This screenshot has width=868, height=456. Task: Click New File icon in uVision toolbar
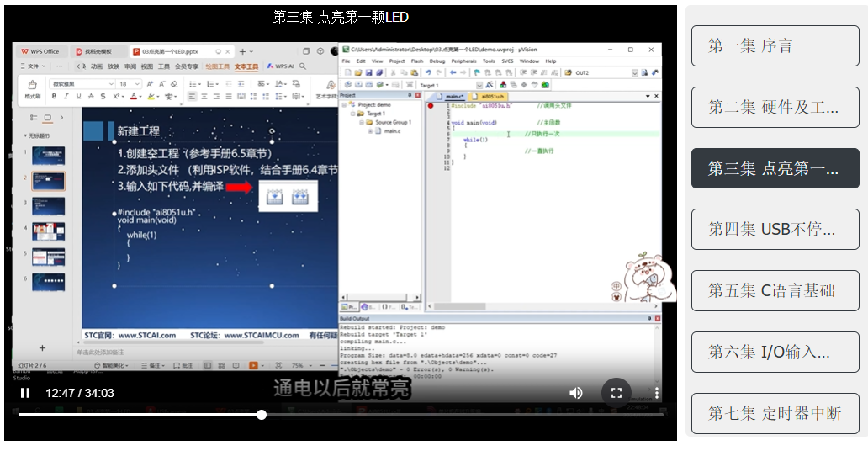347,72
